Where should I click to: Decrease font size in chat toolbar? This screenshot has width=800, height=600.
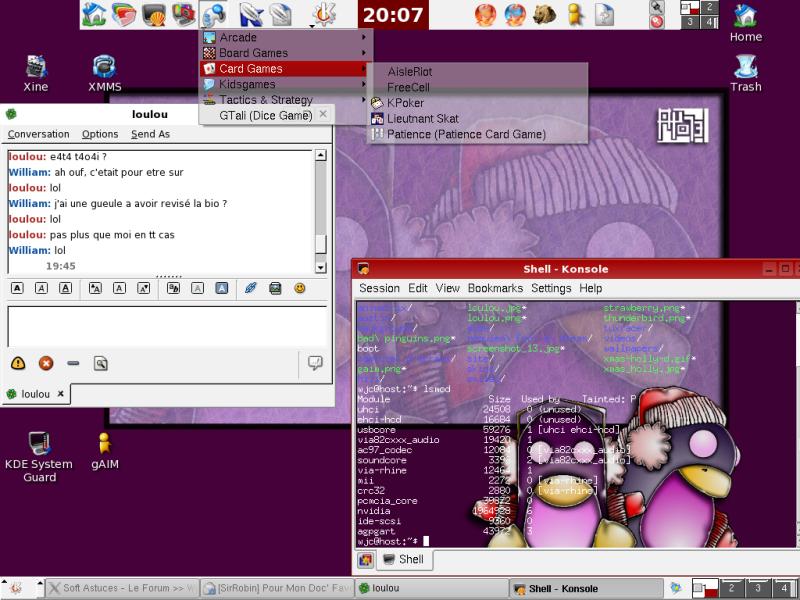click(144, 288)
